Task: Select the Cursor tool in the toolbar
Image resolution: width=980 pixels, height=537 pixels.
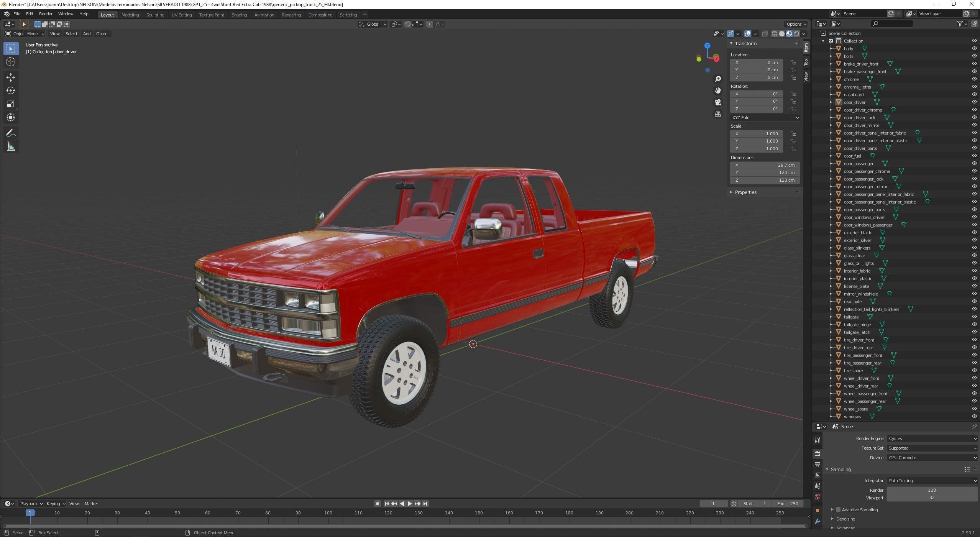Action: pos(11,62)
